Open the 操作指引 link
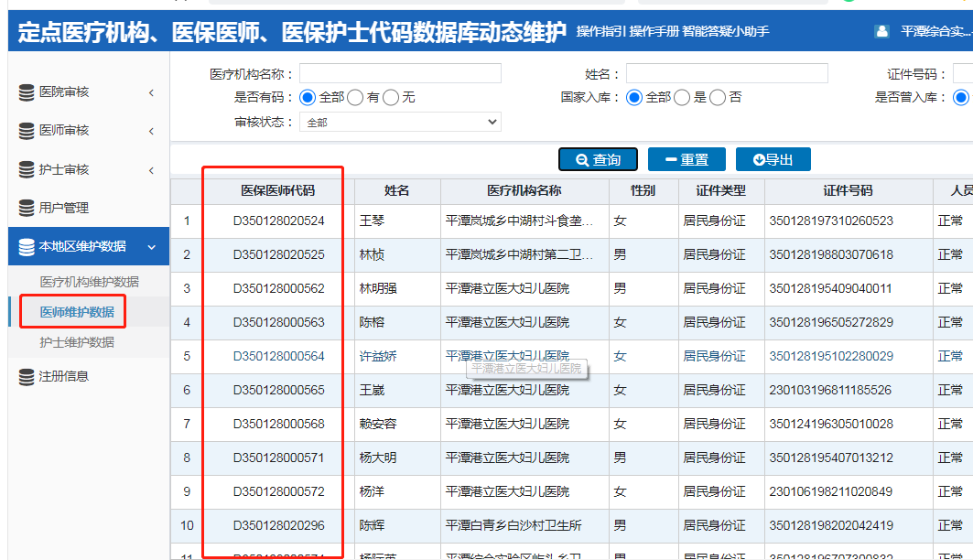973x560 pixels. tap(600, 31)
